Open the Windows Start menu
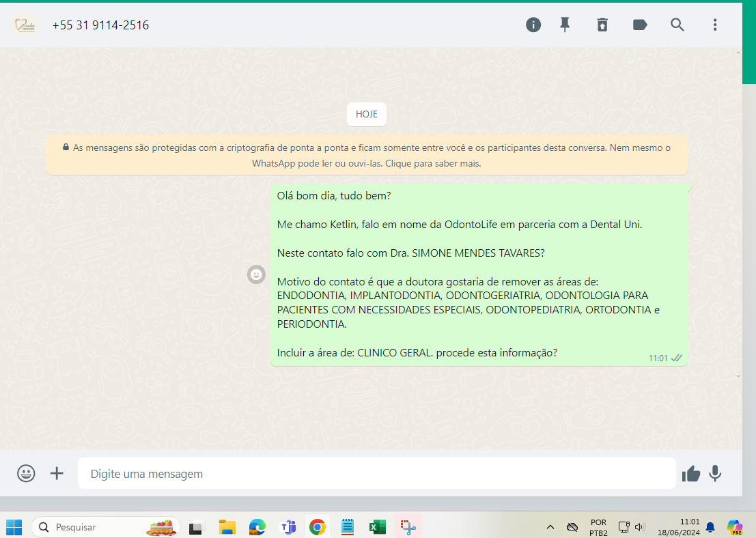756x538 pixels. point(14,527)
